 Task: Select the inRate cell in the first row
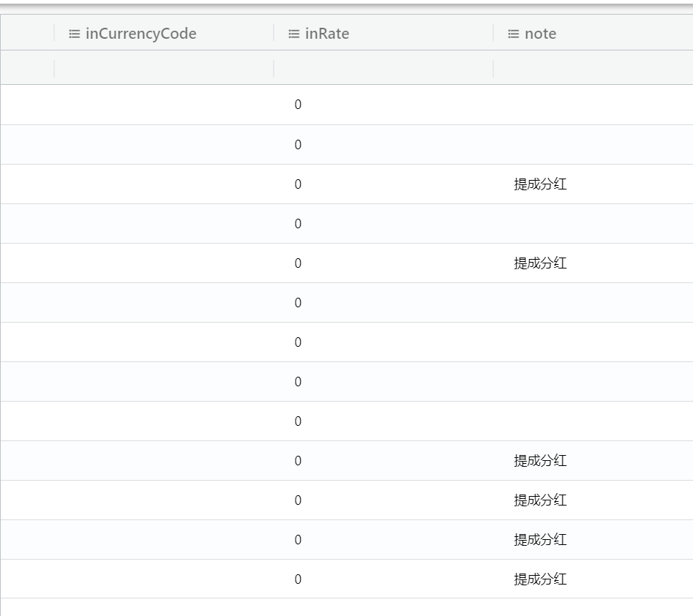(298, 105)
